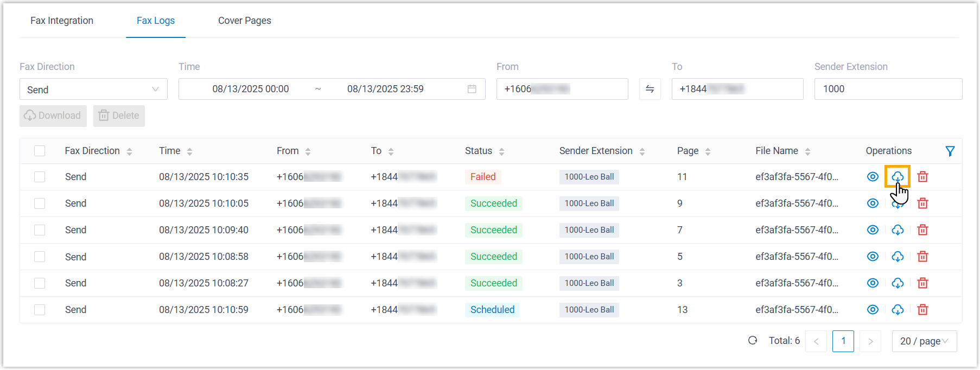The image size is (980, 370).
Task: Select all rows with header checkbox
Action: (40, 151)
